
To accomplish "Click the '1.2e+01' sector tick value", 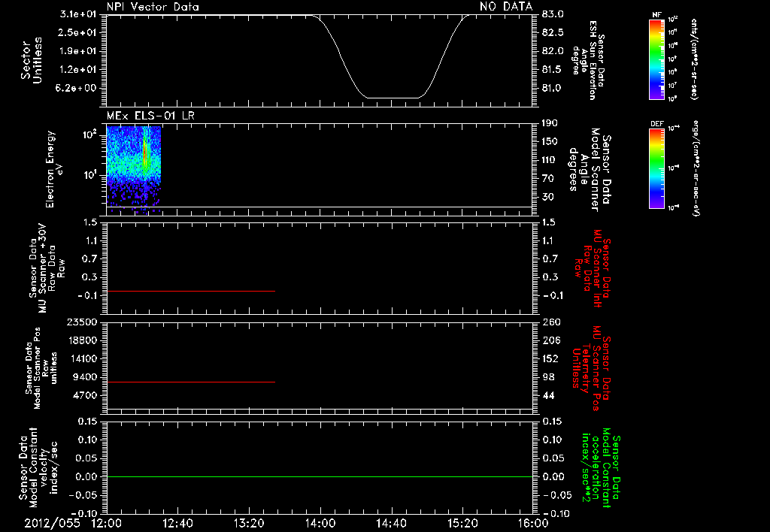I will point(78,70).
